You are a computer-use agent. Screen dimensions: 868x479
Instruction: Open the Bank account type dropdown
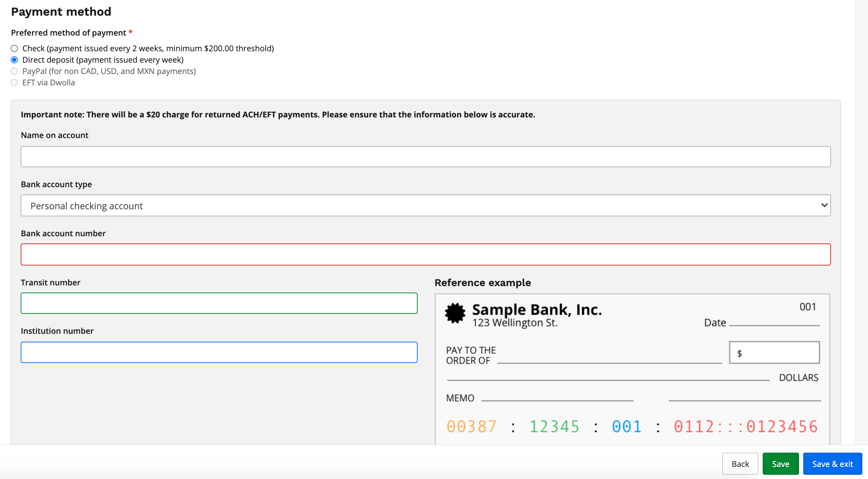425,205
